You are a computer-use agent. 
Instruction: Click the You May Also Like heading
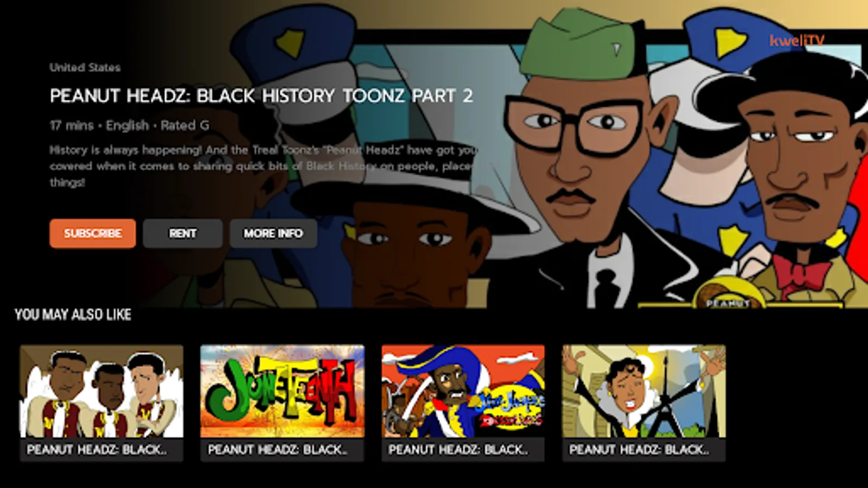[73, 314]
